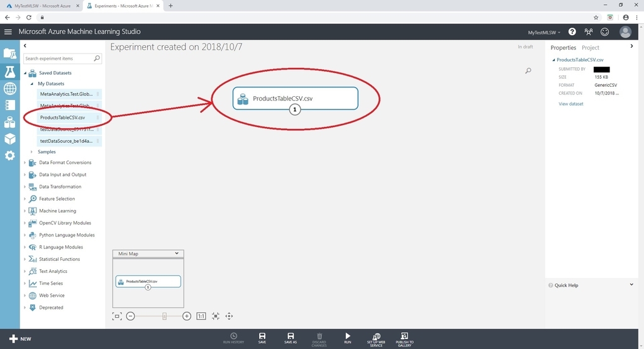The height and width of the screenshot is (349, 644).
Task: Click Publish to Gallery
Action: pos(404,340)
